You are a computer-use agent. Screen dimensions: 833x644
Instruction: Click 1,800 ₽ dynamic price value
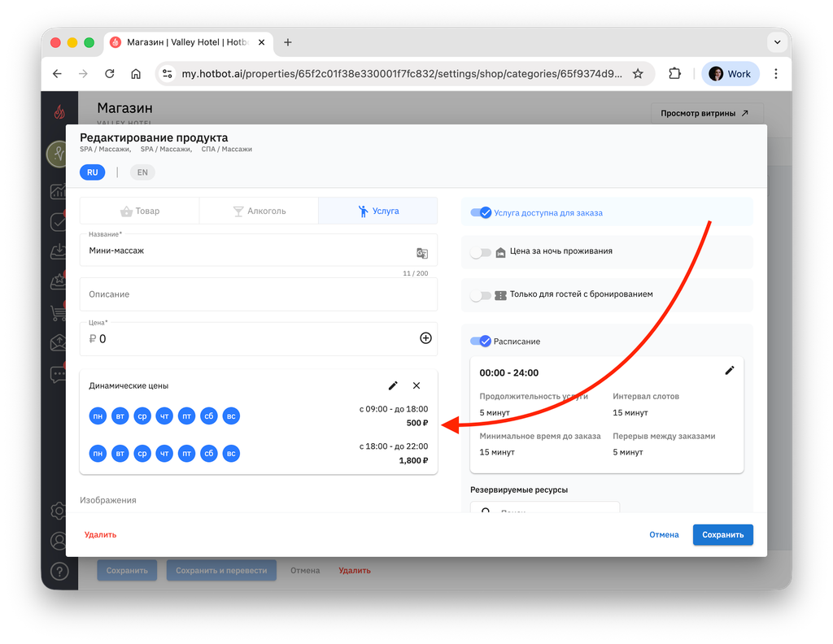pos(413,460)
